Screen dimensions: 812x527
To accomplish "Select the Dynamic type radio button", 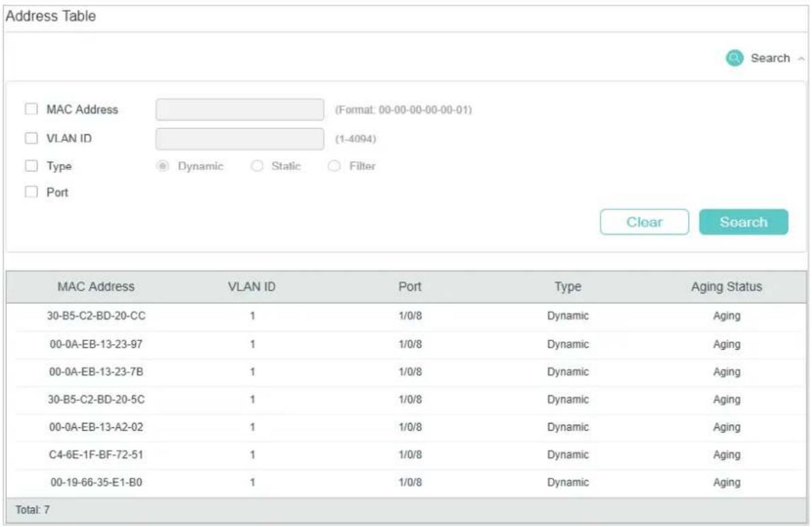I will pos(162,166).
